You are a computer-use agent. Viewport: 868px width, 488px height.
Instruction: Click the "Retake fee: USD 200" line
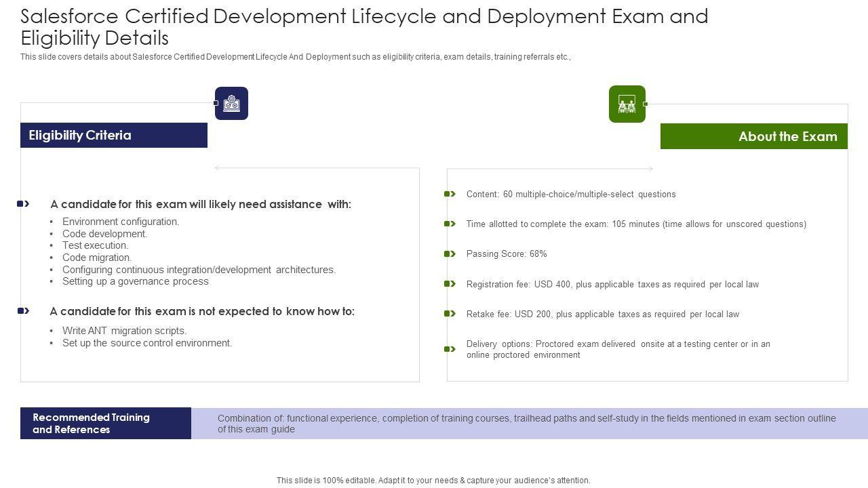[x=603, y=314]
